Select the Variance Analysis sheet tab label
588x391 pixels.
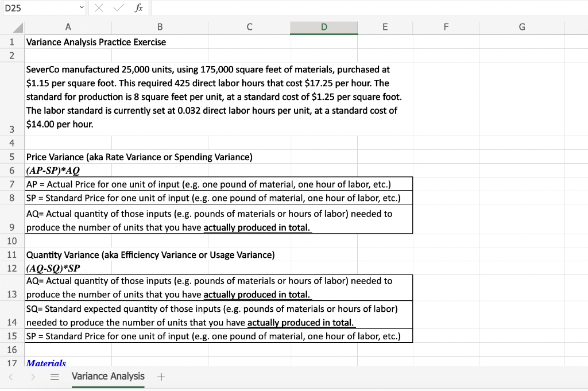pyautogui.click(x=107, y=377)
